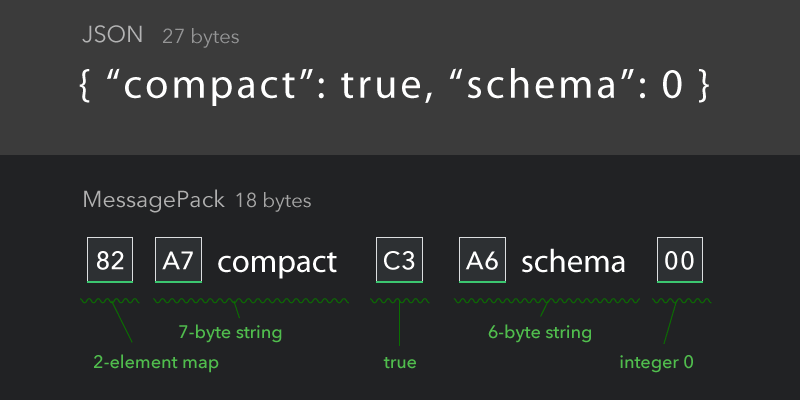Click the green "2-element map" annotation
This screenshot has height=400, width=800.
point(154,362)
